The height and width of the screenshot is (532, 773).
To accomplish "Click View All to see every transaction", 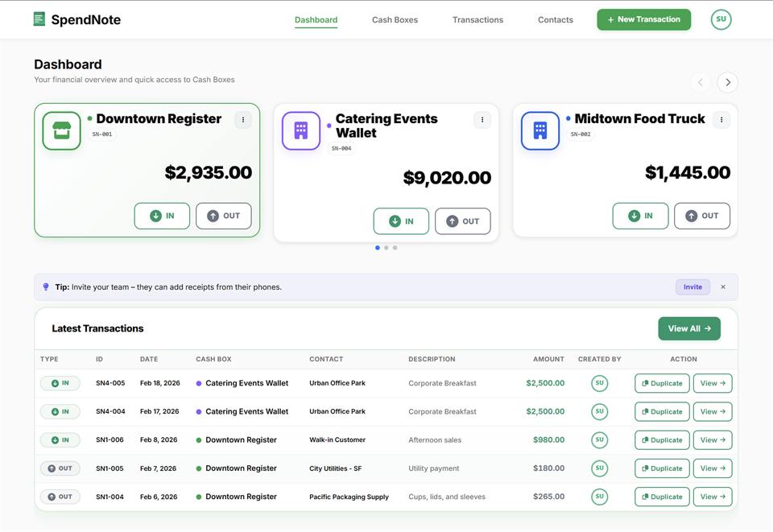I will pos(688,328).
